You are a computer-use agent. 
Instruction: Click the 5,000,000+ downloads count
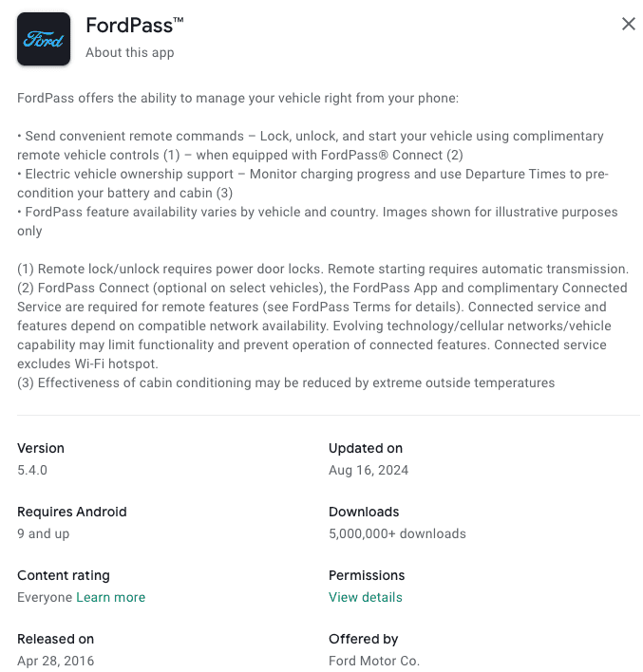pyautogui.click(x=397, y=533)
